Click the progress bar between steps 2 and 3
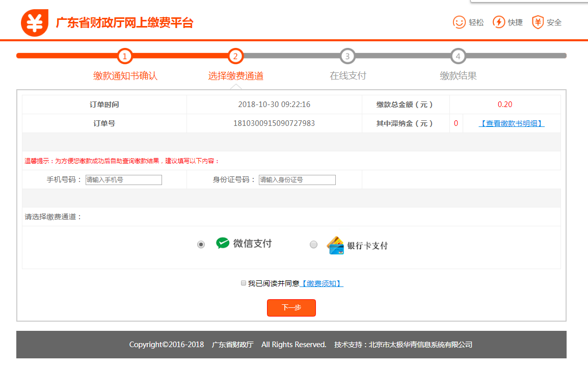This screenshot has width=588, height=366. point(290,56)
